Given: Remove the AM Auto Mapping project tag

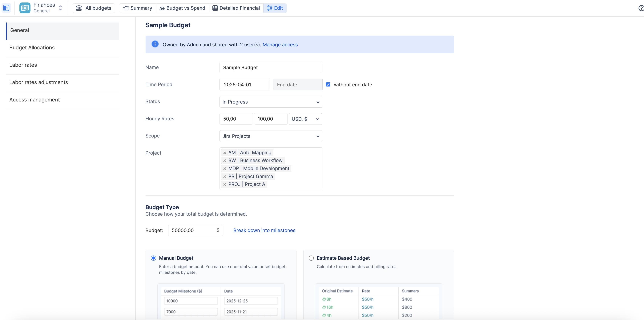Looking at the screenshot, I should coord(224,153).
